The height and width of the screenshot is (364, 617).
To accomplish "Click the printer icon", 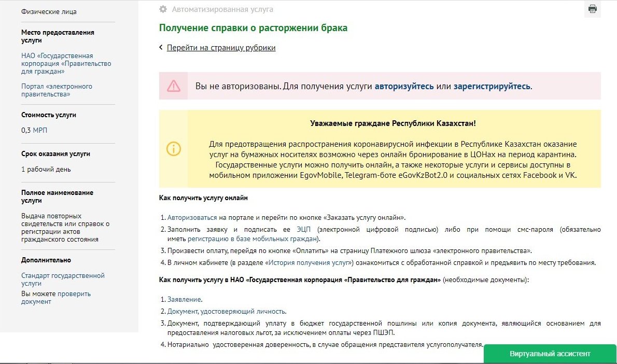I will [592, 9].
